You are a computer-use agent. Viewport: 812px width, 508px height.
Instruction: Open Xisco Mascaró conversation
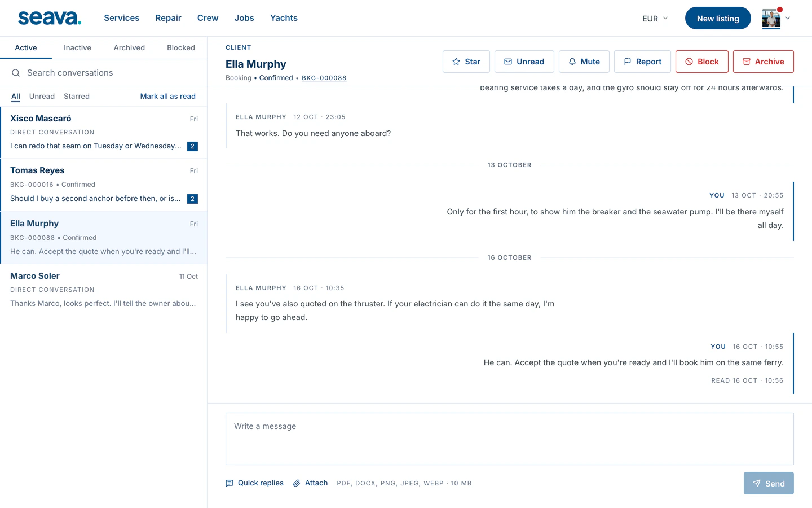click(x=104, y=133)
